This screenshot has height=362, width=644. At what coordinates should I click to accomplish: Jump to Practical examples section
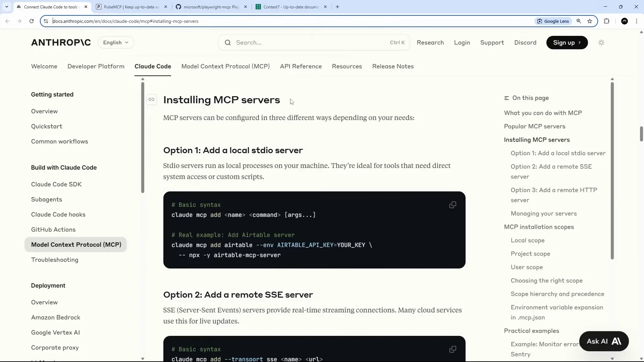point(531,331)
